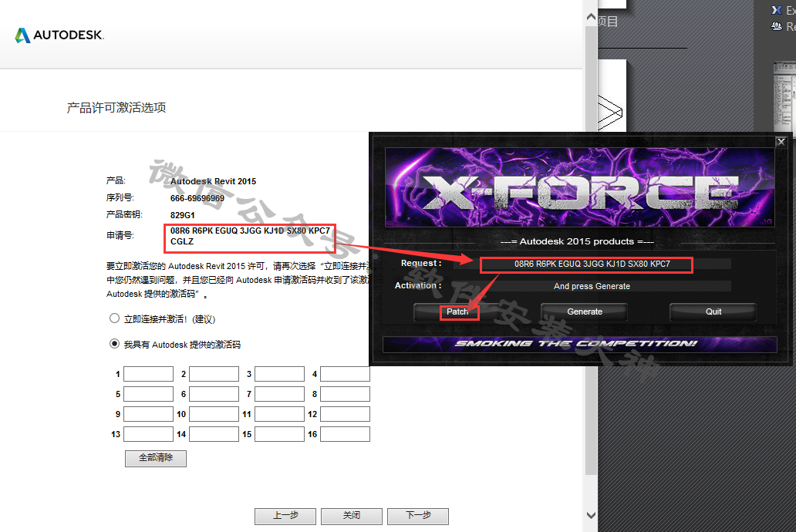Click the '申请号:' label

120,235
